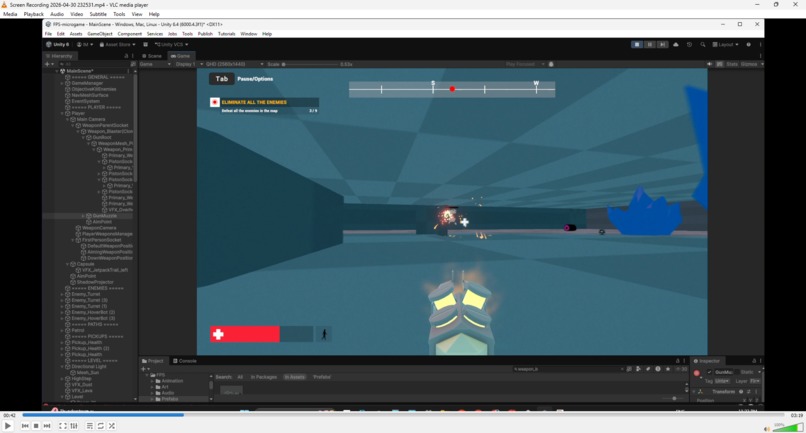
Task: Open the VLC Playback menu
Action: (33, 14)
